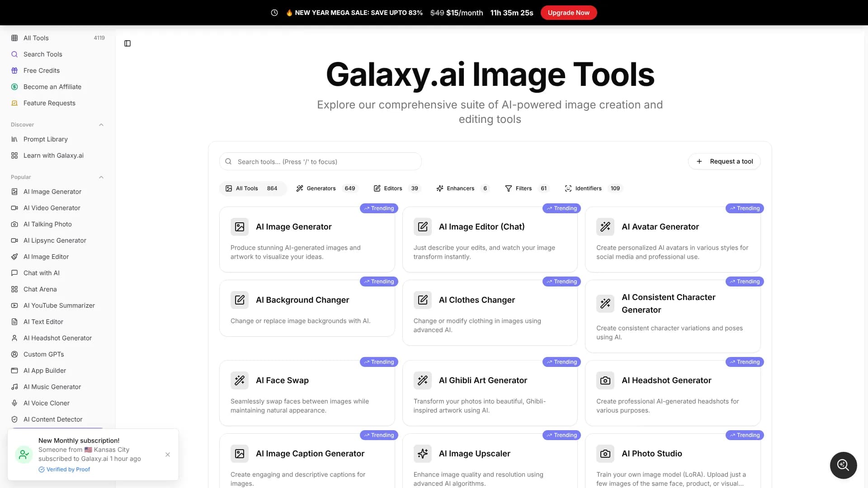Click the Feature Requests icon
The image size is (868, 488).
click(x=14, y=103)
